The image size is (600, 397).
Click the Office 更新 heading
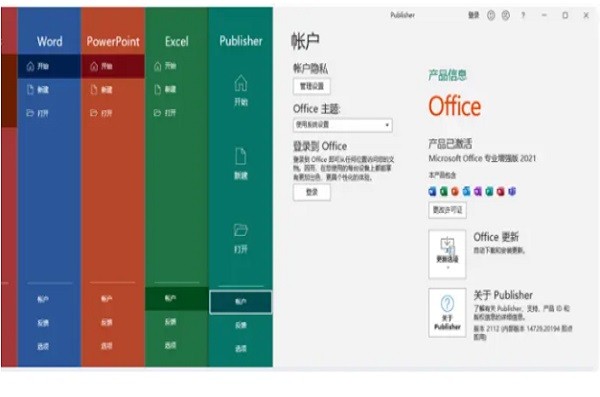coord(496,237)
